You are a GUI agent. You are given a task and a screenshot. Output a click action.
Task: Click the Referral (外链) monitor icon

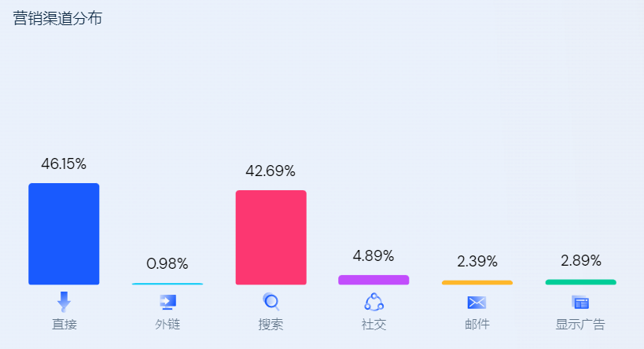[167, 302]
